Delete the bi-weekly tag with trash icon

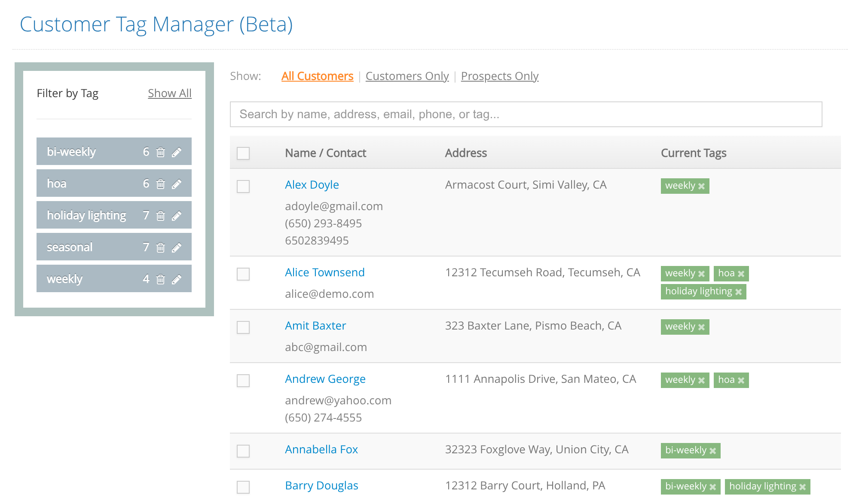[x=161, y=152]
